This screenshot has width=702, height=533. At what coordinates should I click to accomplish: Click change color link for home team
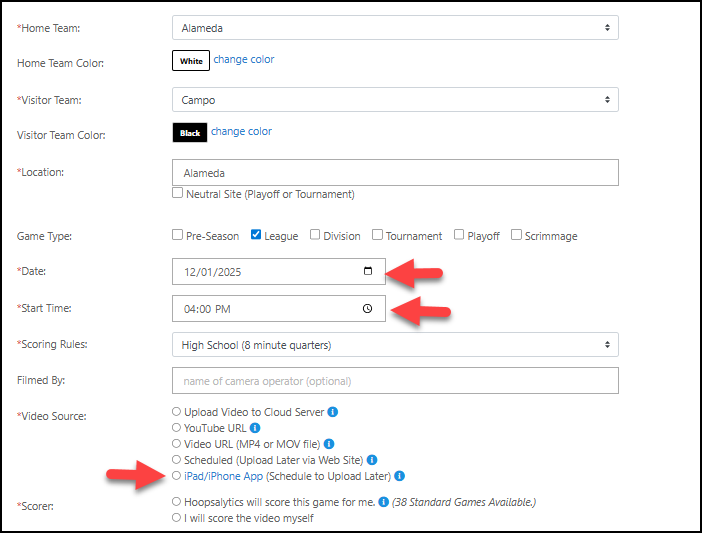(x=244, y=60)
